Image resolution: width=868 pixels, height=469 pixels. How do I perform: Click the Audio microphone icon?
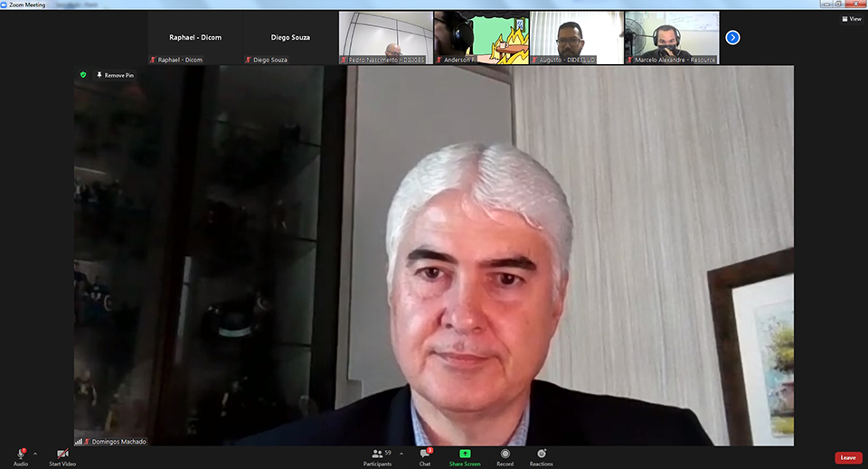(x=20, y=454)
